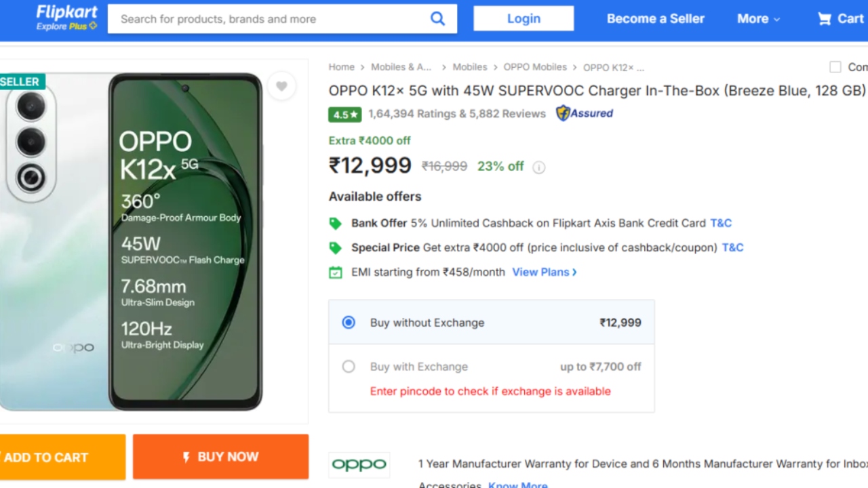The image size is (868, 488).
Task: Click the green 4.5 star rating badge
Action: point(345,115)
